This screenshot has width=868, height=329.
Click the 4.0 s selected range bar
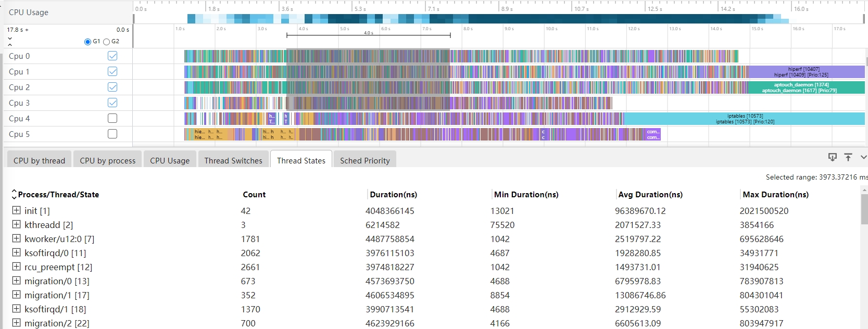368,35
